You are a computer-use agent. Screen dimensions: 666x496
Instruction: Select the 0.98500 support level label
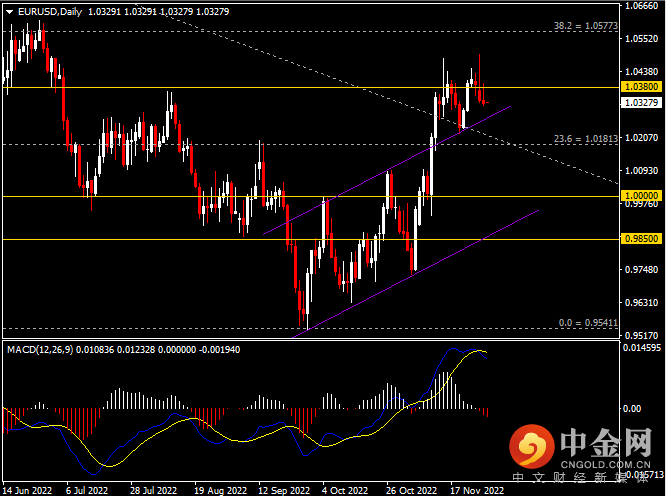point(639,239)
